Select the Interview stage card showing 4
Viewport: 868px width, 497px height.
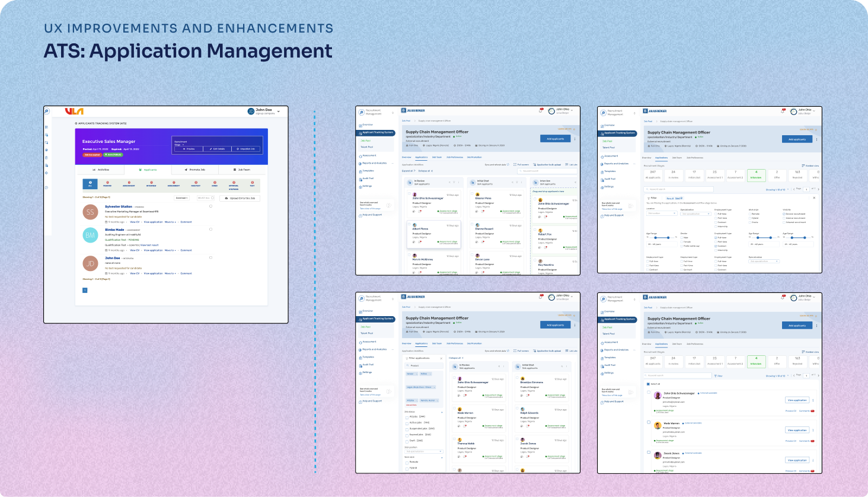click(757, 176)
